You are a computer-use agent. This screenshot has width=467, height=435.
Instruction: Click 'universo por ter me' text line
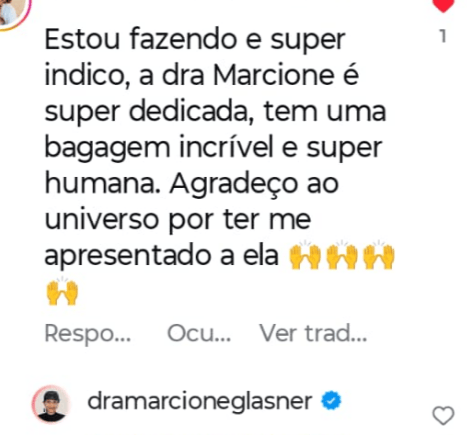tap(178, 220)
